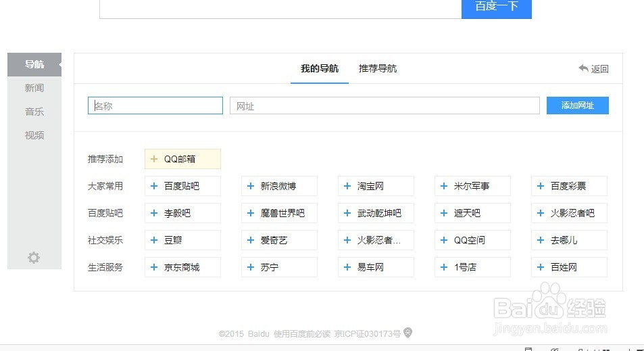Open 使用百度前必读 footer link
This screenshot has height=351, width=644.
302,333
